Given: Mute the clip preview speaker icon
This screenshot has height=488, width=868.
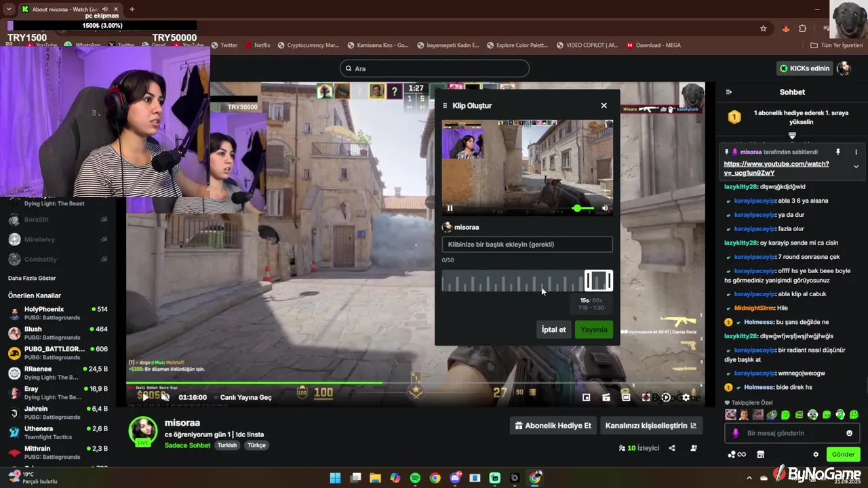Looking at the screenshot, I should pos(605,208).
